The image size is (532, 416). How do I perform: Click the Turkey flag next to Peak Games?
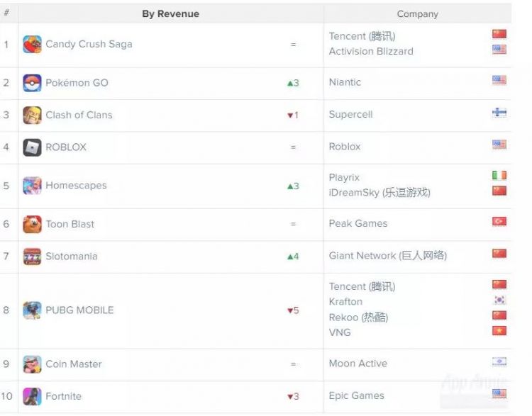coord(499,222)
